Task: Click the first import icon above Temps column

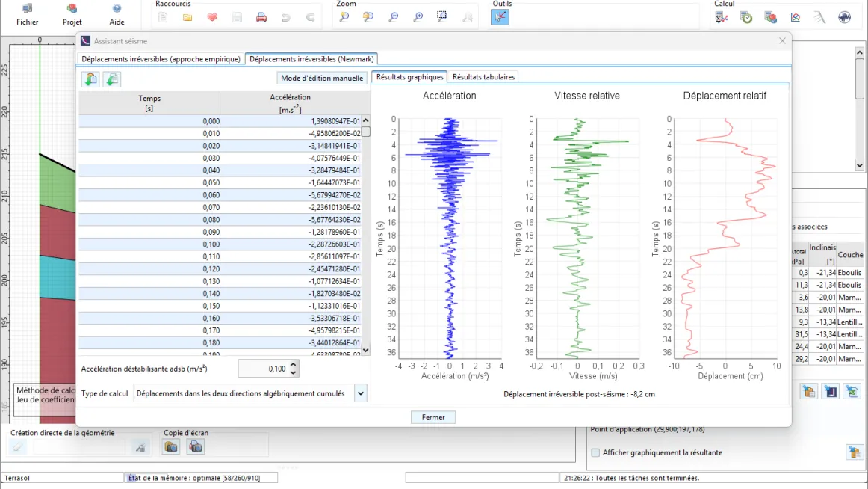Action: coord(90,79)
